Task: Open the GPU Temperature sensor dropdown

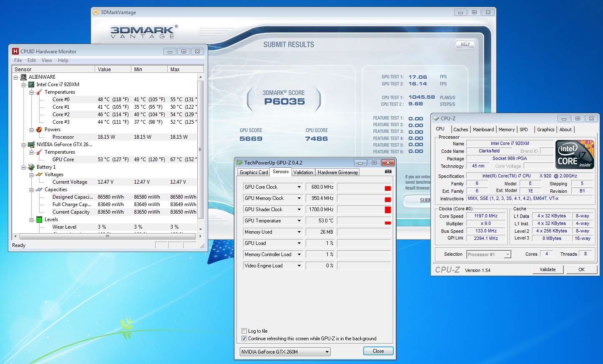Action: [299, 221]
